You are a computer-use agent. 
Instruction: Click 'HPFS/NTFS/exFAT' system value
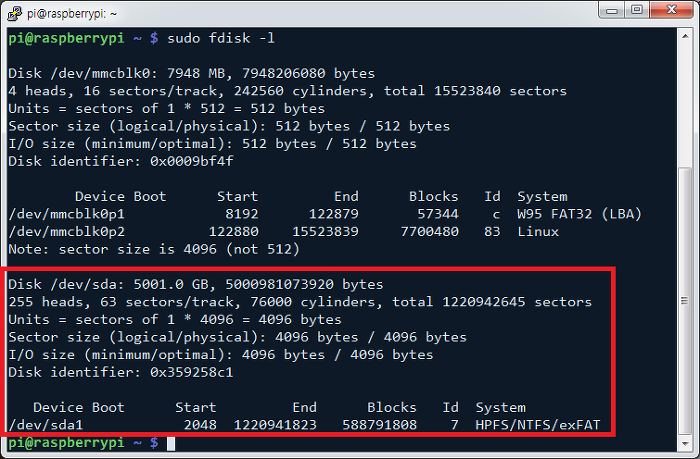point(538,425)
